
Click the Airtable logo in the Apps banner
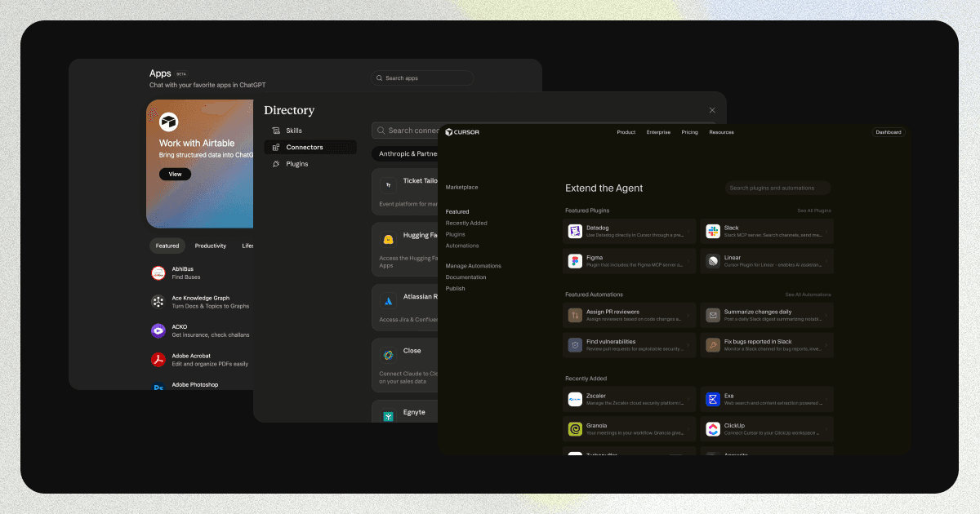pos(169,122)
